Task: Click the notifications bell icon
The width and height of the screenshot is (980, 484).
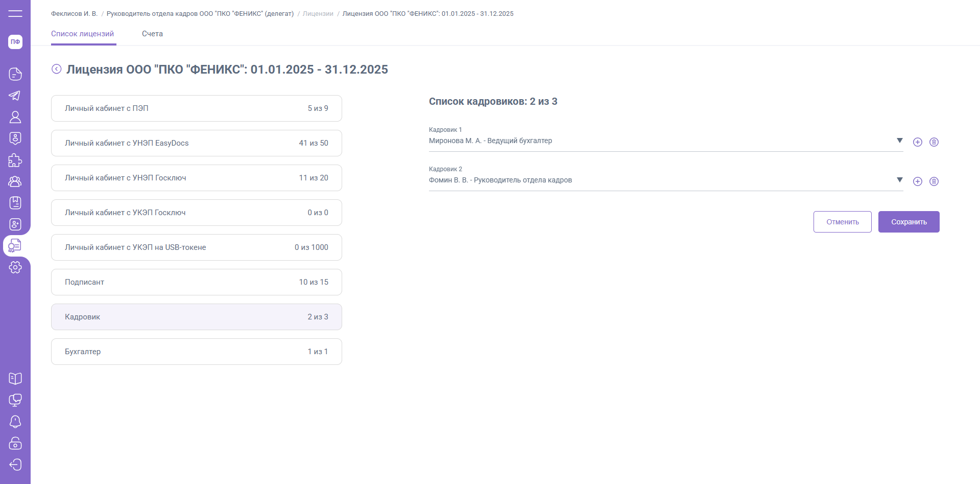Action: [15, 422]
